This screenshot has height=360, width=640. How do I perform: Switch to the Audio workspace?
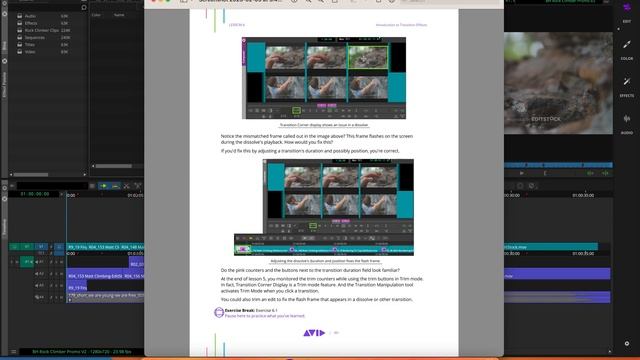[627, 124]
